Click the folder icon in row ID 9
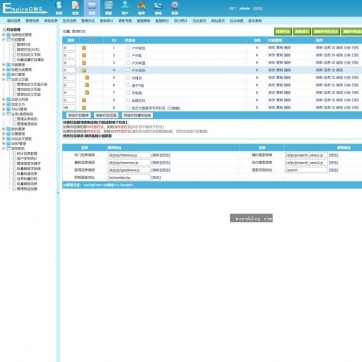This screenshot has height=362, width=362. 84,100
